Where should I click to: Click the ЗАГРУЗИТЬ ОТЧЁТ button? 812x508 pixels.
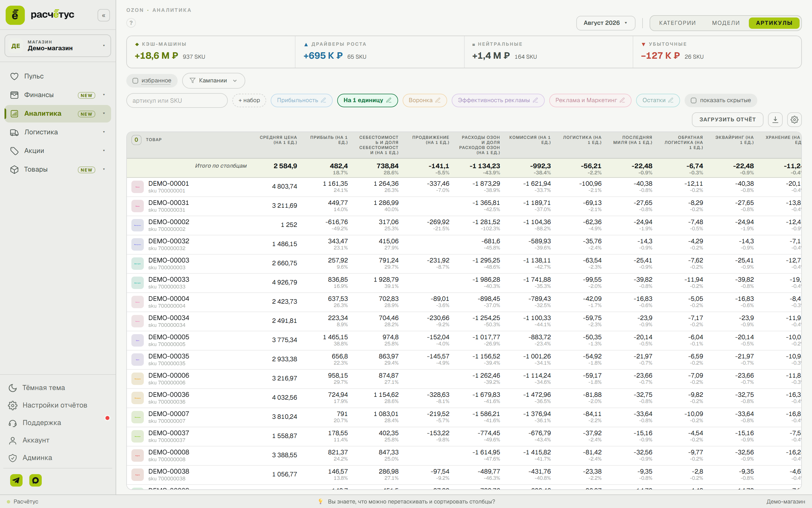(727, 120)
